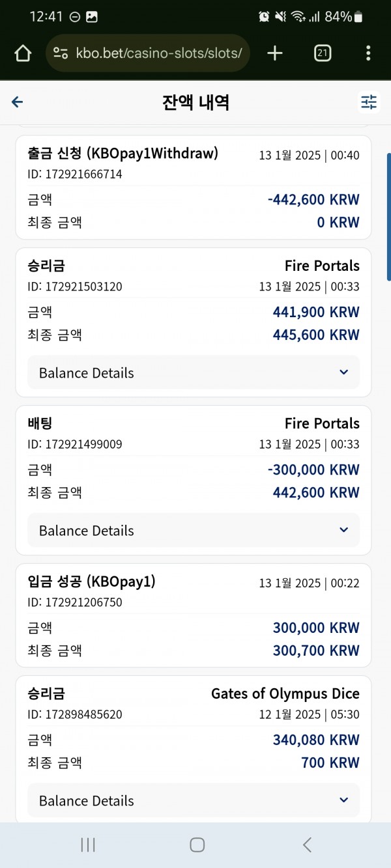Tap the 잔액 내역 page title
Screen dimensions: 391x868
[195, 102]
